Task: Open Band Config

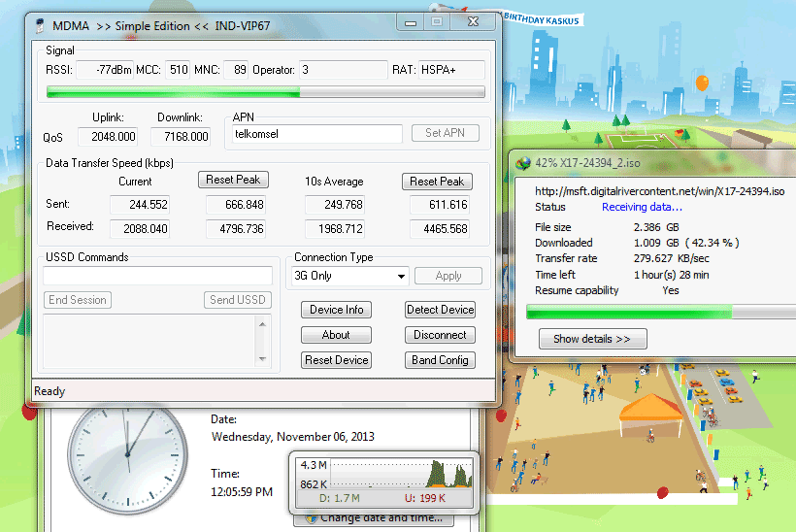Action: 440,360
